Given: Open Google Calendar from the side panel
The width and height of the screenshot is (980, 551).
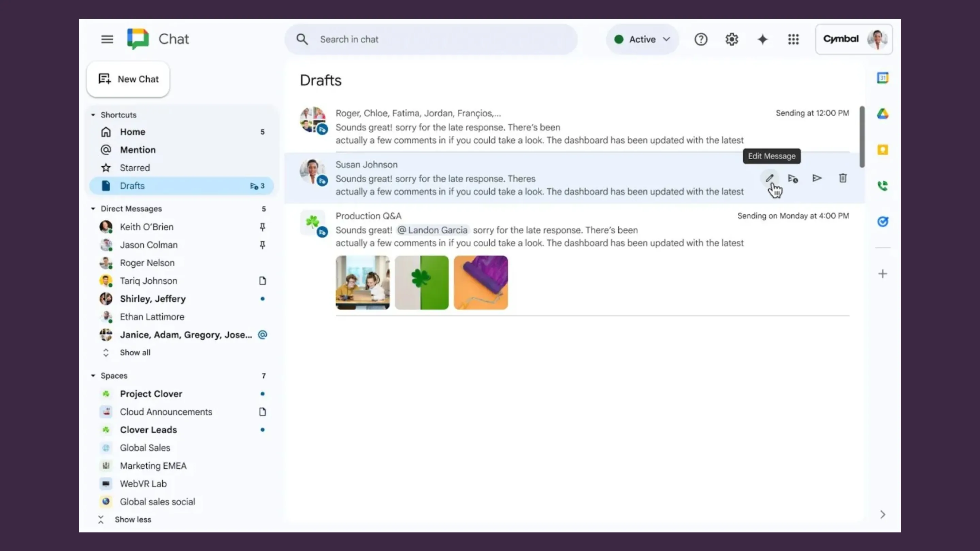Looking at the screenshot, I should tap(883, 78).
